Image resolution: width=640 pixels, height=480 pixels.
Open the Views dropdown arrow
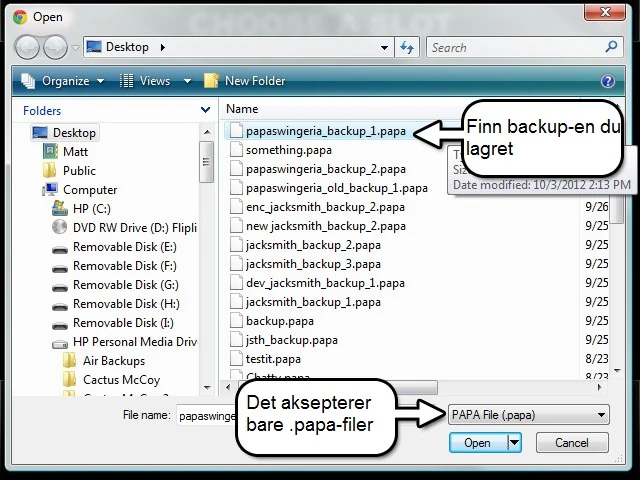click(187, 81)
